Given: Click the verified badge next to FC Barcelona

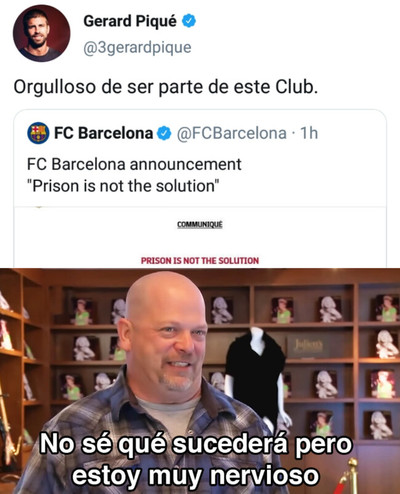Looking at the screenshot, I should 164,133.
